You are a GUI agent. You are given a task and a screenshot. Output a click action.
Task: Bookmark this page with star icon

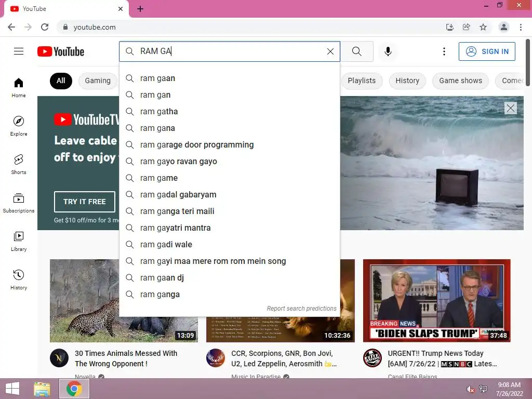[483, 27]
